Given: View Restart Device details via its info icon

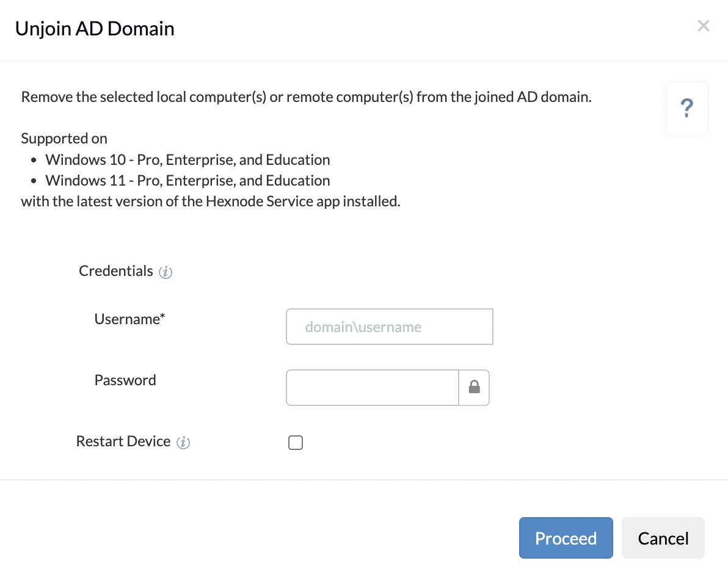Looking at the screenshot, I should [x=183, y=442].
